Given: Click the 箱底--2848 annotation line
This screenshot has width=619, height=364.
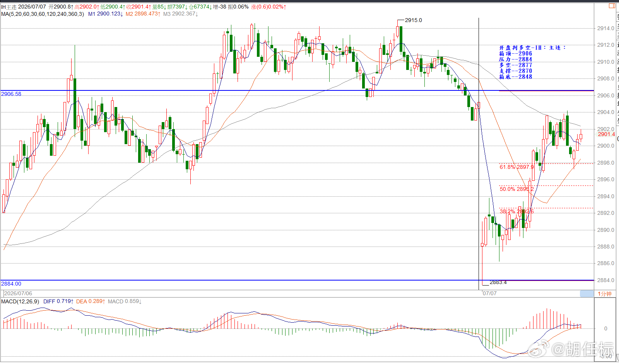Looking at the screenshot, I should [516, 77].
